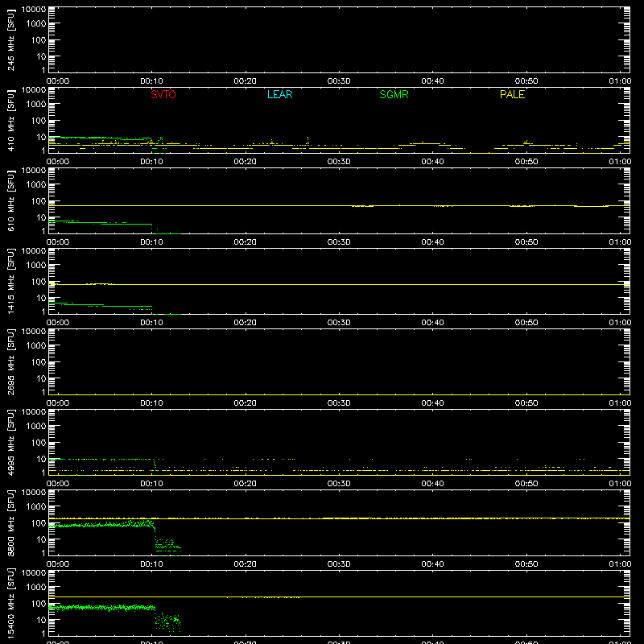Viewport: 644px width, 644px height.
Task: Select the '1415 MHz [SFU]' axis title
Action: tap(10, 281)
